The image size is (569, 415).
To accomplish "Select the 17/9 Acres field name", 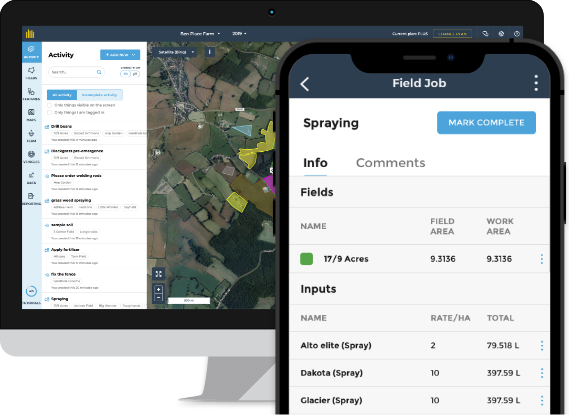I will pyautogui.click(x=346, y=259).
